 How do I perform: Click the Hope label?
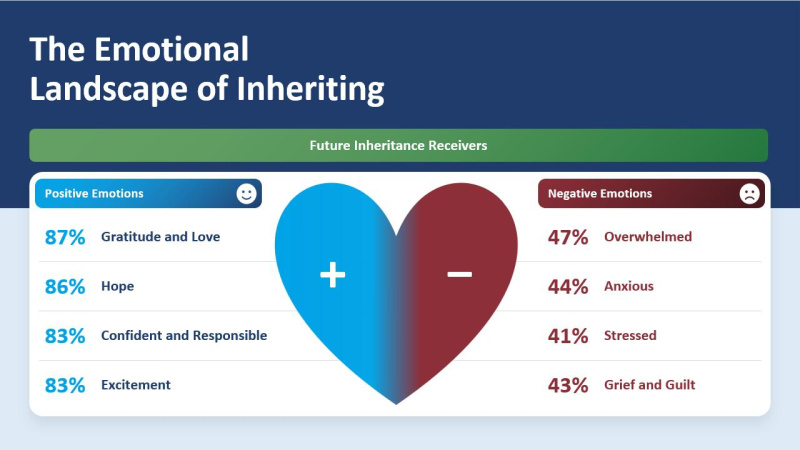click(x=117, y=286)
